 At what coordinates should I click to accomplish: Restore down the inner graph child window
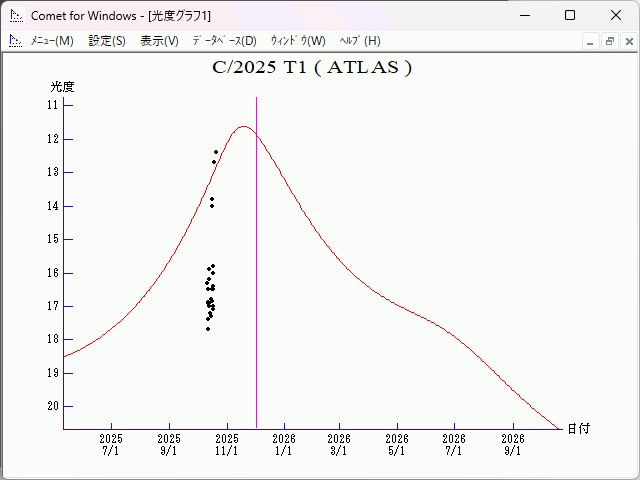click(x=609, y=41)
